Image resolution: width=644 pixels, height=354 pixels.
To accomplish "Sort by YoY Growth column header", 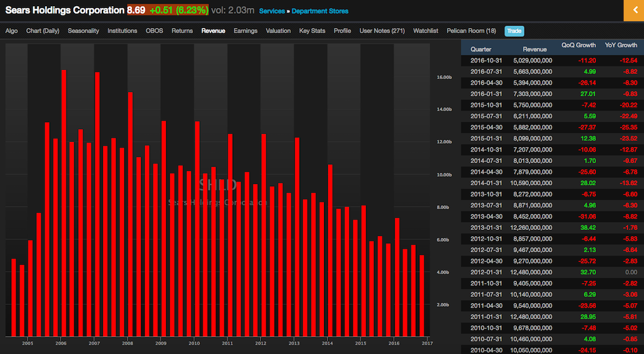I will pyautogui.click(x=621, y=45).
